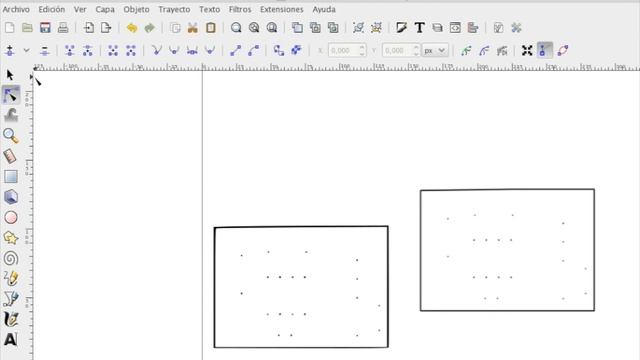The image size is (640, 360).
Task: Open the Extensiones menu
Action: pyautogui.click(x=282, y=9)
